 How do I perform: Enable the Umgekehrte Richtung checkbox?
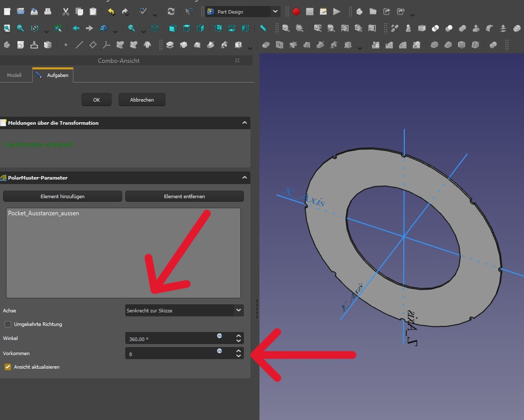tap(8, 324)
